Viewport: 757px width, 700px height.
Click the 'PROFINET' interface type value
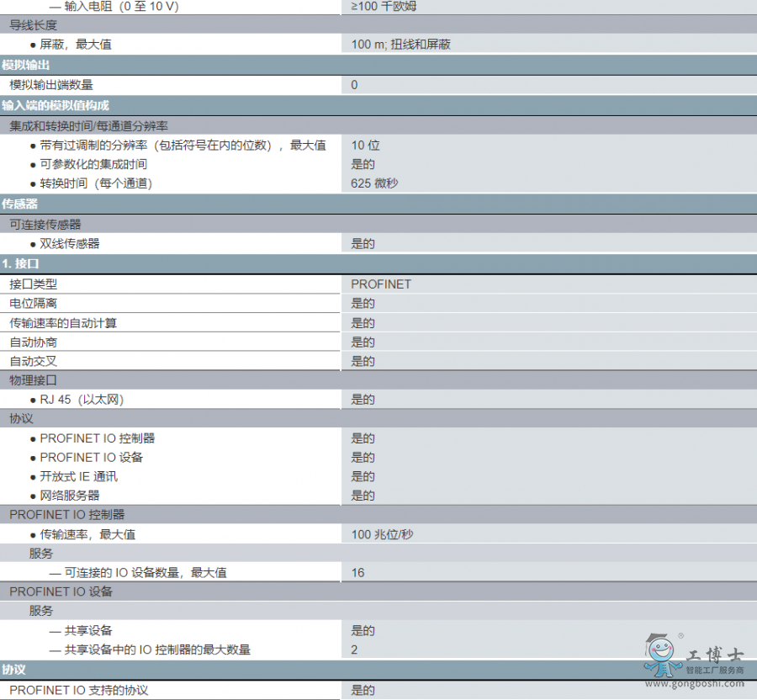[x=381, y=284]
